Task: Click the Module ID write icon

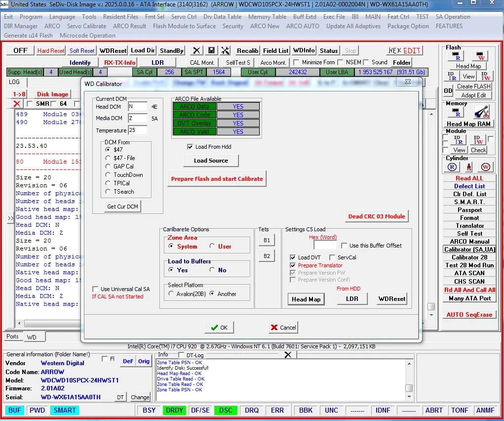Action: click(x=478, y=140)
